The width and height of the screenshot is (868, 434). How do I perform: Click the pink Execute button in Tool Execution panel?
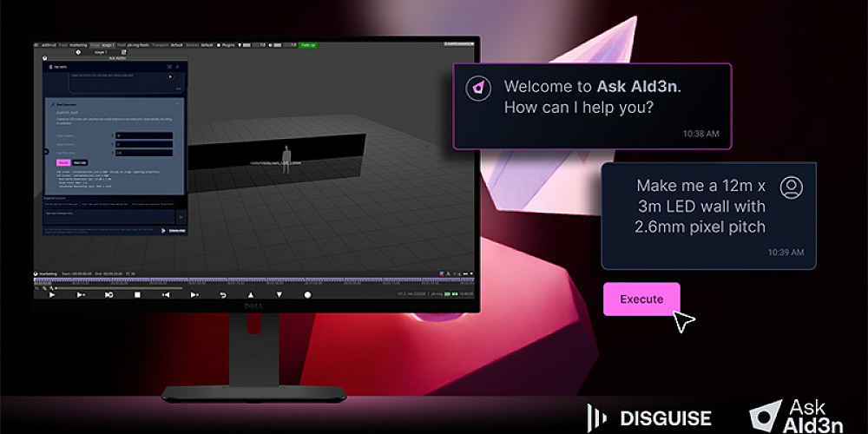pos(62,161)
